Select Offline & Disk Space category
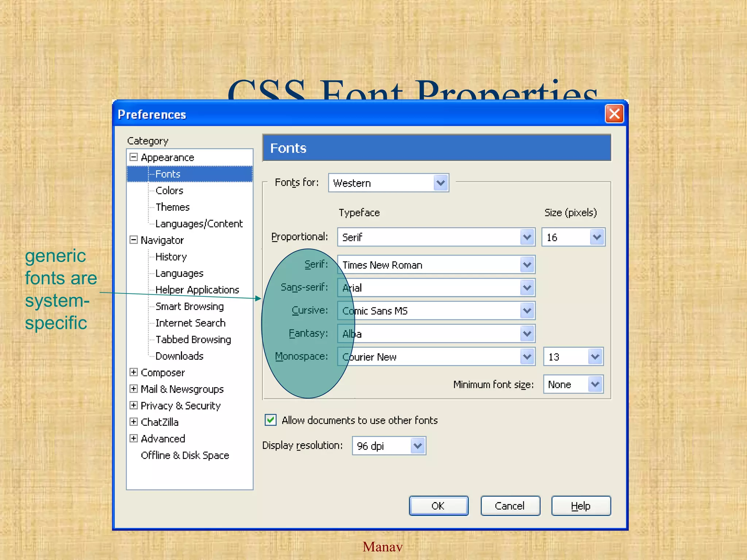 (x=185, y=455)
